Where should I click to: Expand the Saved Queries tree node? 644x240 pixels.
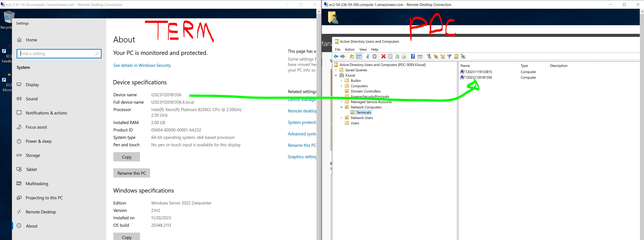coord(336,70)
